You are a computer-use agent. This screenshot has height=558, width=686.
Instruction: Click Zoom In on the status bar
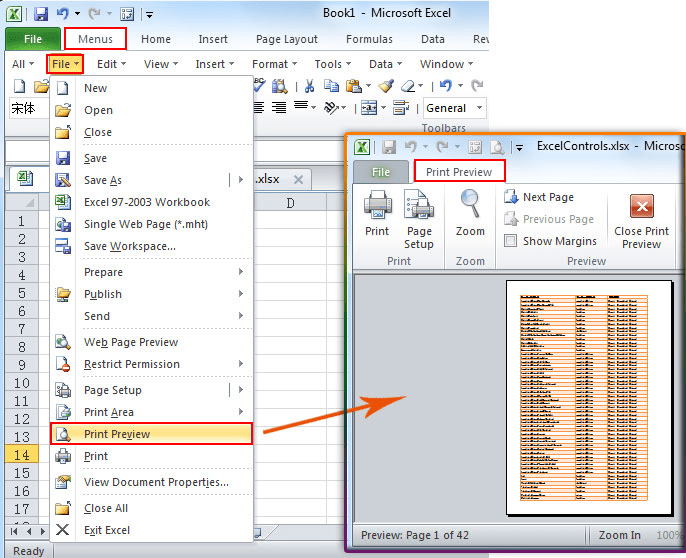point(619,535)
